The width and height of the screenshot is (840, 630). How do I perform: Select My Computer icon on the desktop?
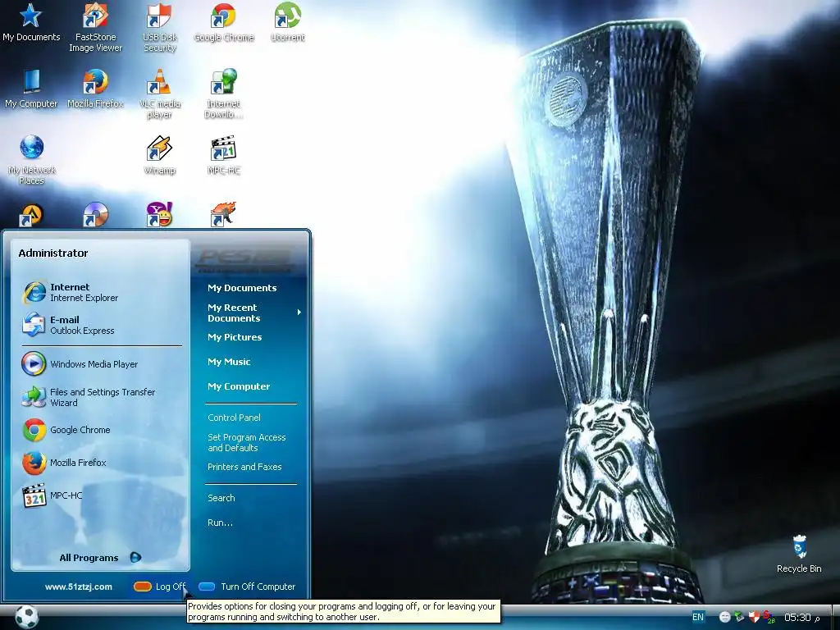[31, 89]
